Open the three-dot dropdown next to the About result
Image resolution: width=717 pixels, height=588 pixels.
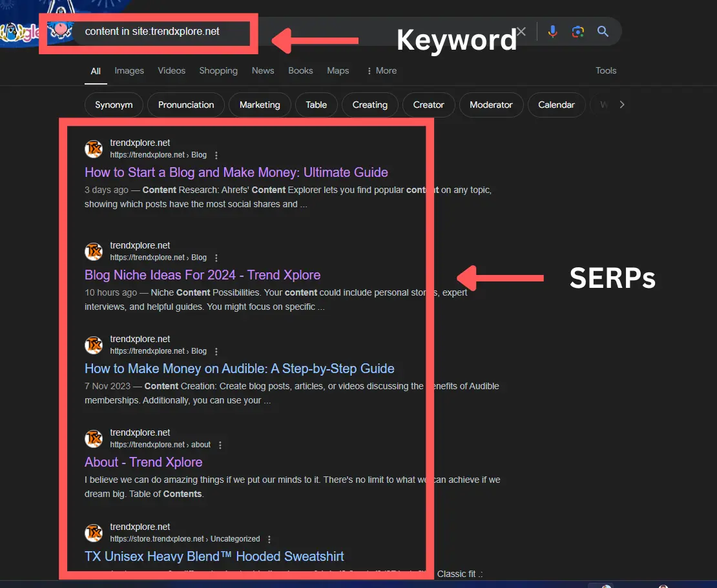point(220,445)
